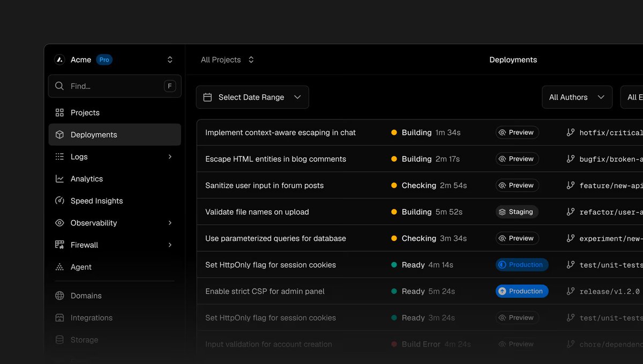Click the Acme triangle logo icon
This screenshot has width=643, height=364.
tap(59, 60)
